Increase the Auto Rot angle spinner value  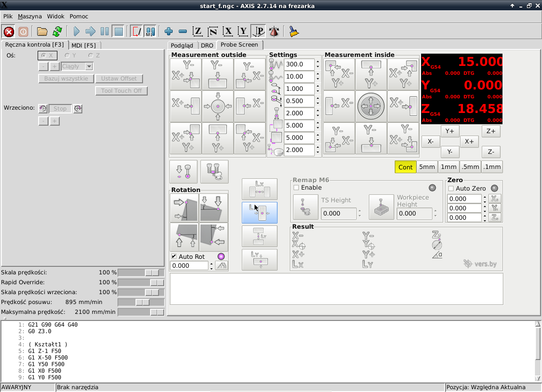(x=211, y=264)
